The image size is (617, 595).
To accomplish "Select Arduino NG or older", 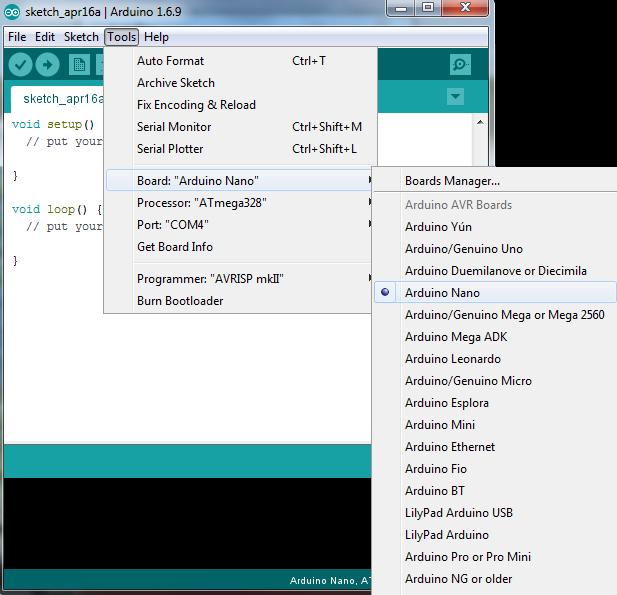I will point(495,579).
